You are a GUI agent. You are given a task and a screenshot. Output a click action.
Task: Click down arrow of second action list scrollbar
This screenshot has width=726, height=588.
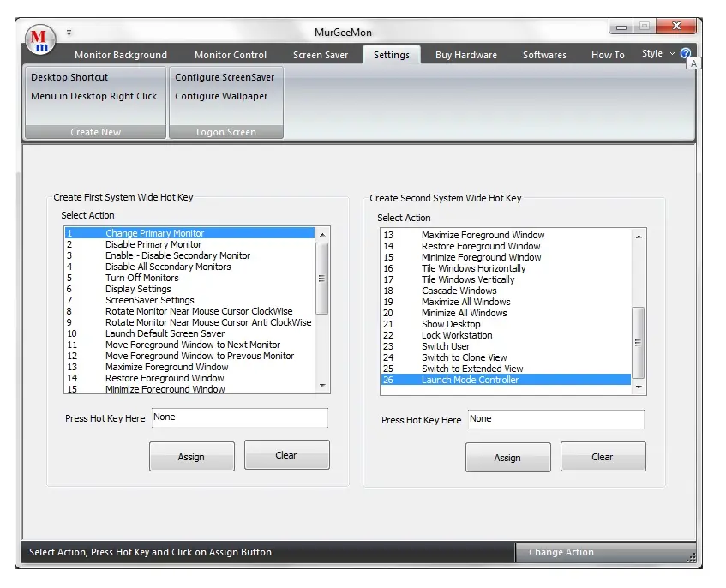(x=639, y=387)
